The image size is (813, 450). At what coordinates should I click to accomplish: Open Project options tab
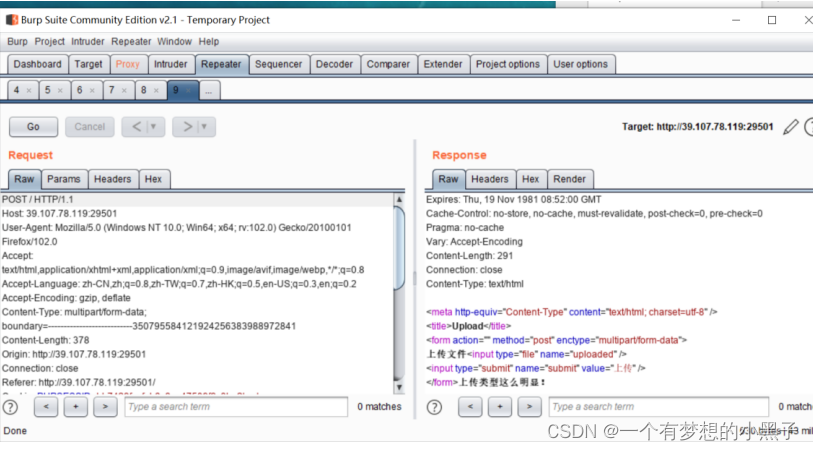click(x=508, y=64)
